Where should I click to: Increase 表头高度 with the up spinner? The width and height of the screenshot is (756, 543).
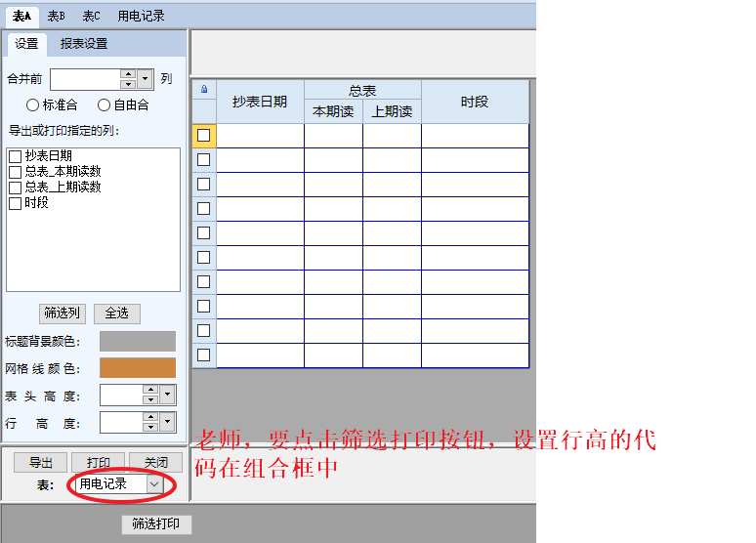tap(150, 390)
